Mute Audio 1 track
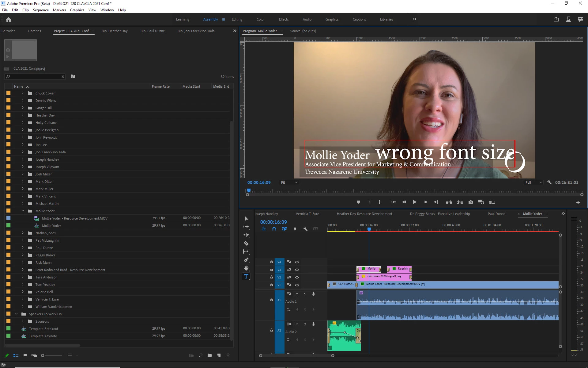The height and width of the screenshot is (368, 588). coord(297,294)
